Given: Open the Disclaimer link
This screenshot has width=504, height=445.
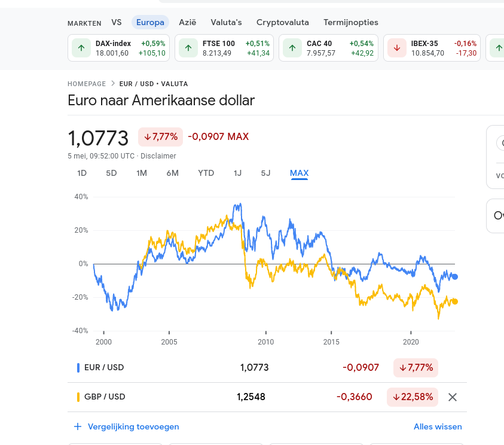Looking at the screenshot, I should [158, 156].
